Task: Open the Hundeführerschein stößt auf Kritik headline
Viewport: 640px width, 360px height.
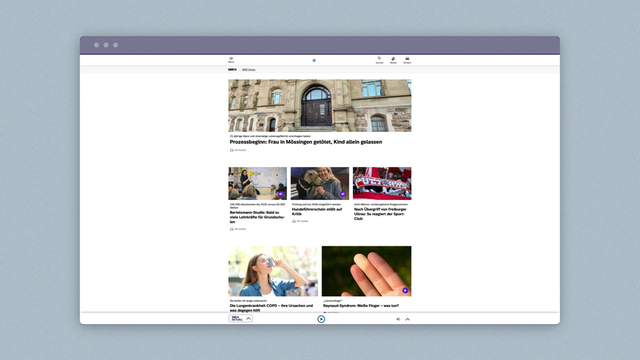Action: pyautogui.click(x=317, y=211)
